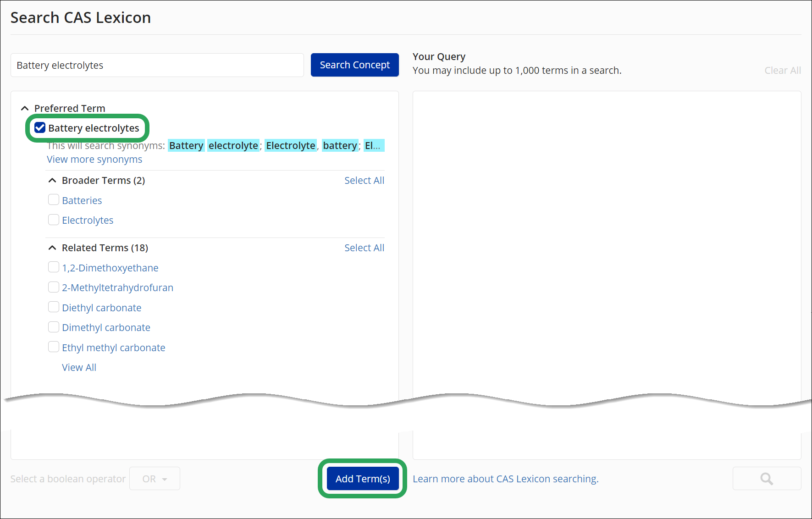The image size is (812, 519).
Task: Click the magnifying glass search query button
Action: pyautogui.click(x=767, y=479)
